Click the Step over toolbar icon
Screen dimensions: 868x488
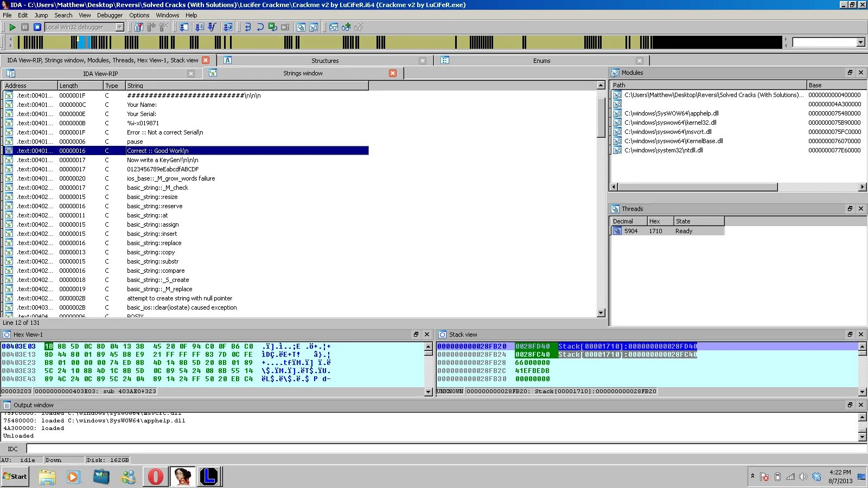point(260,27)
